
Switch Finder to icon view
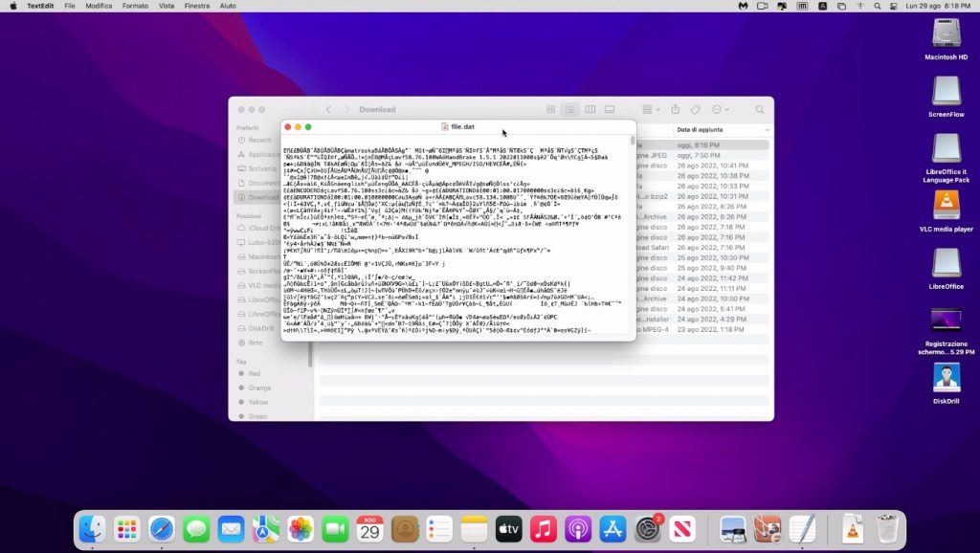click(x=551, y=109)
